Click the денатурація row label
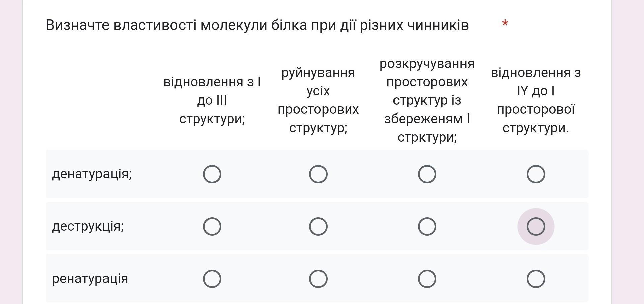Screen dimensions: 644x304 [x=92, y=174]
